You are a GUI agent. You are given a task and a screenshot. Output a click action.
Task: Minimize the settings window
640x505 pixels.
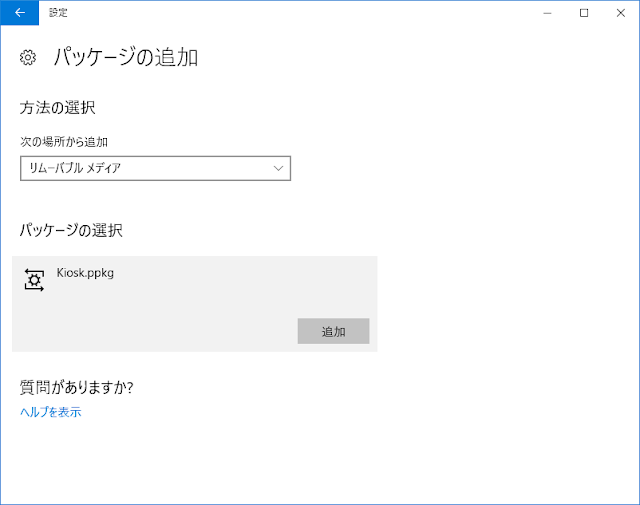tap(547, 13)
